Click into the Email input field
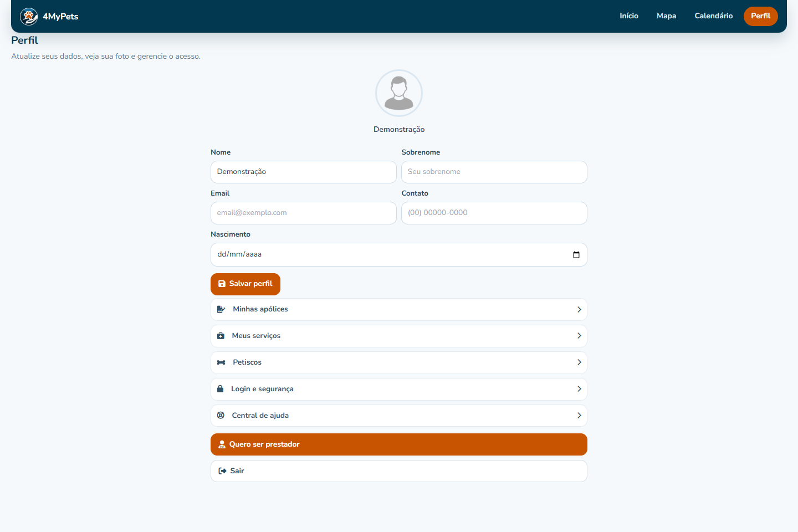The image size is (798, 532). click(304, 213)
